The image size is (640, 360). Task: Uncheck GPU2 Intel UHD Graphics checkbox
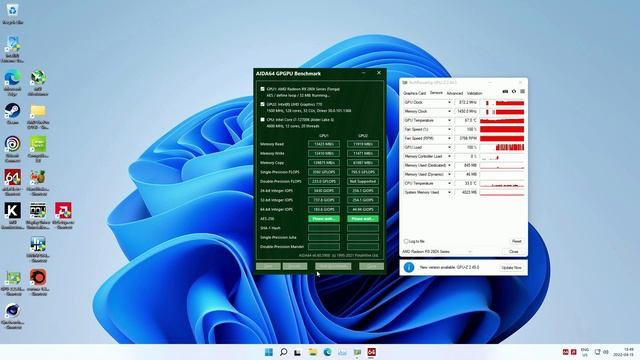pos(262,104)
